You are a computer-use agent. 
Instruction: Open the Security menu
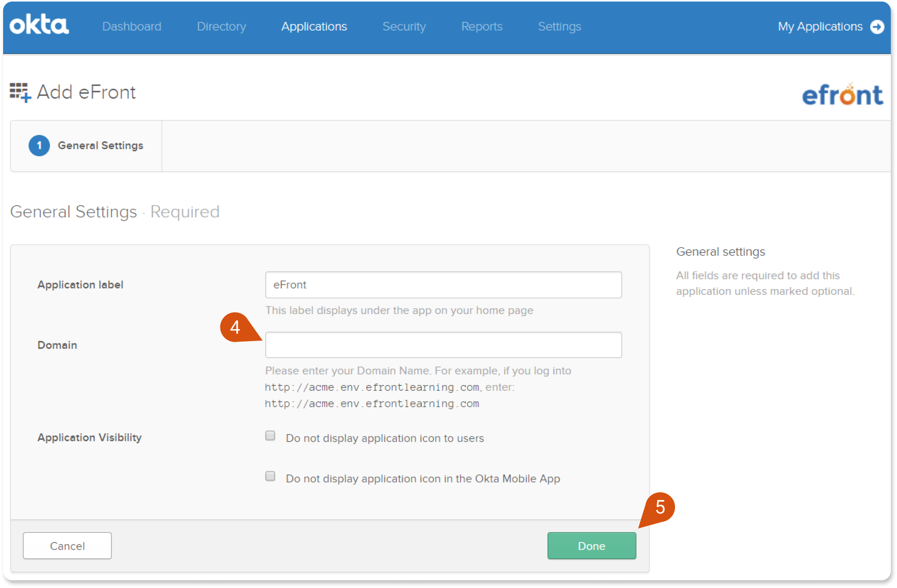(404, 26)
